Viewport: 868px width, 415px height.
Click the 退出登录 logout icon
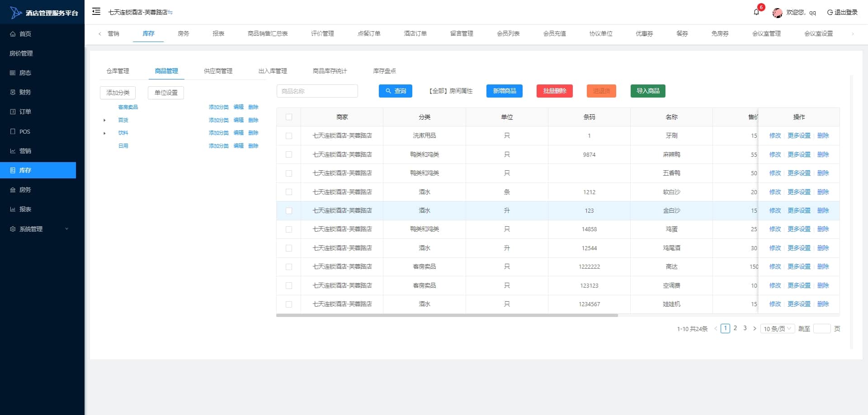[830, 13]
